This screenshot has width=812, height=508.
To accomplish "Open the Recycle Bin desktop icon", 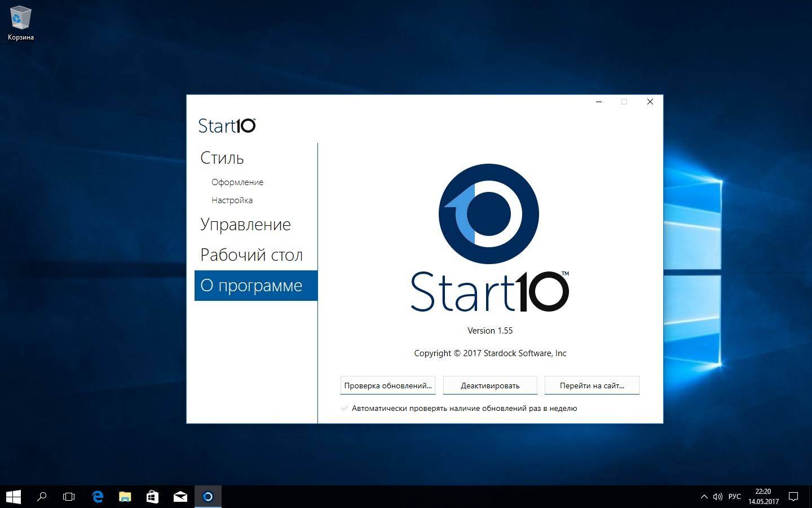I will pos(20,23).
